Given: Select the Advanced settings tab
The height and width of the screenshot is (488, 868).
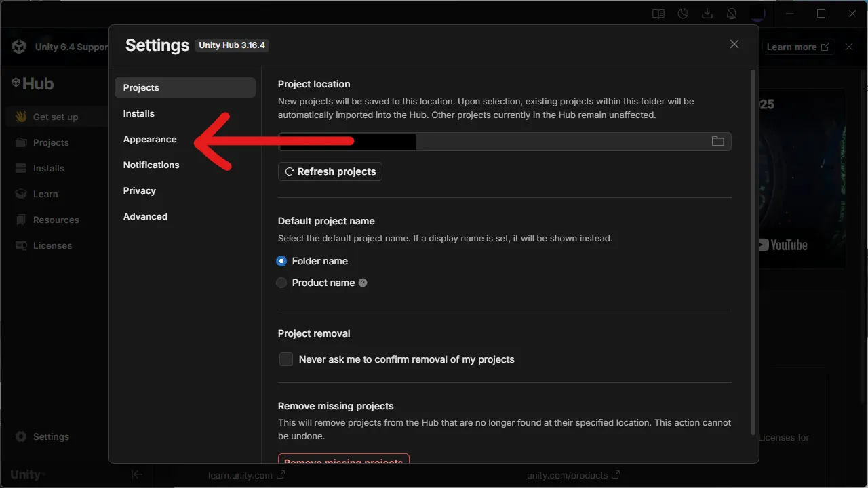Looking at the screenshot, I should [x=145, y=216].
